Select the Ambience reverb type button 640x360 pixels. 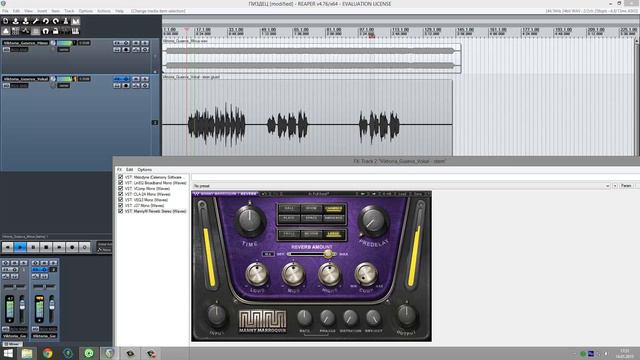[333, 218]
